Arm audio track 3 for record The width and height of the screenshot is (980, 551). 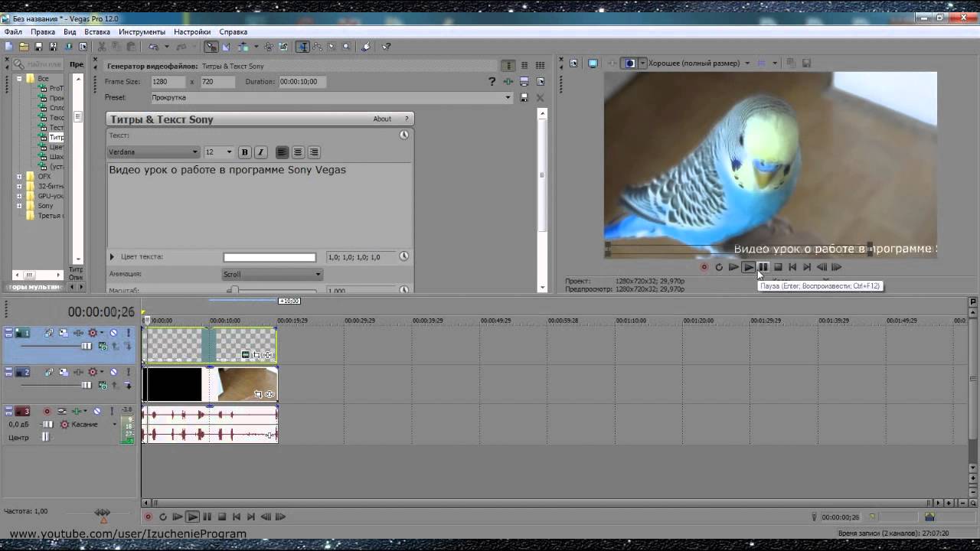click(47, 412)
